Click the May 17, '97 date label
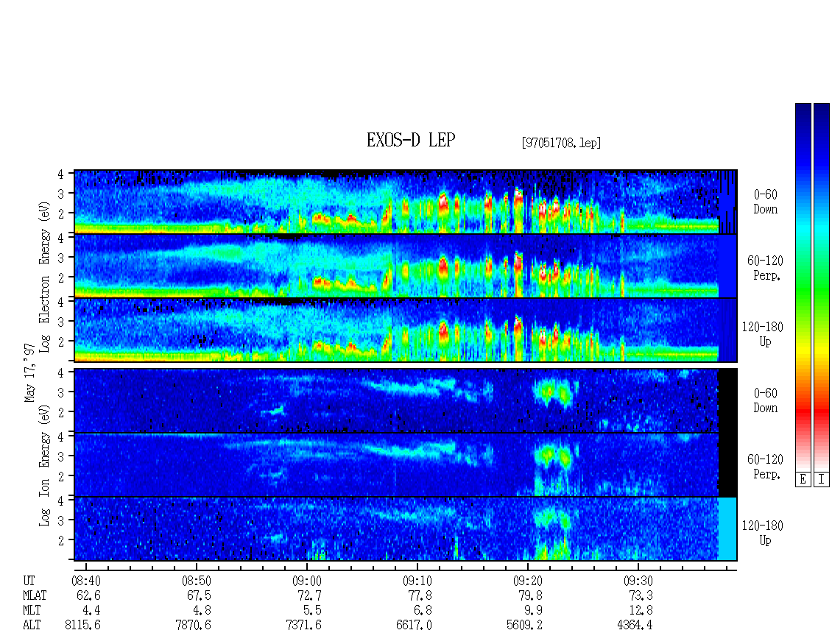 [29, 372]
